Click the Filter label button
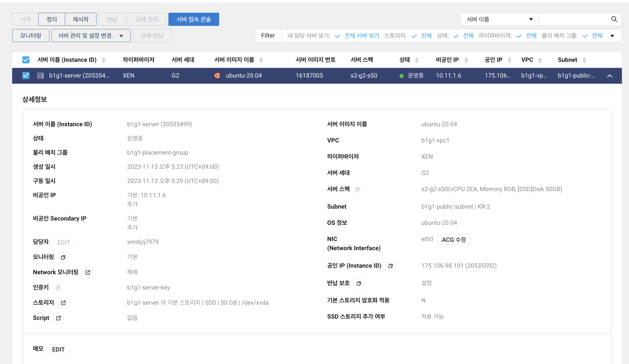Screen dimensions: 629x364 [x=268, y=35]
